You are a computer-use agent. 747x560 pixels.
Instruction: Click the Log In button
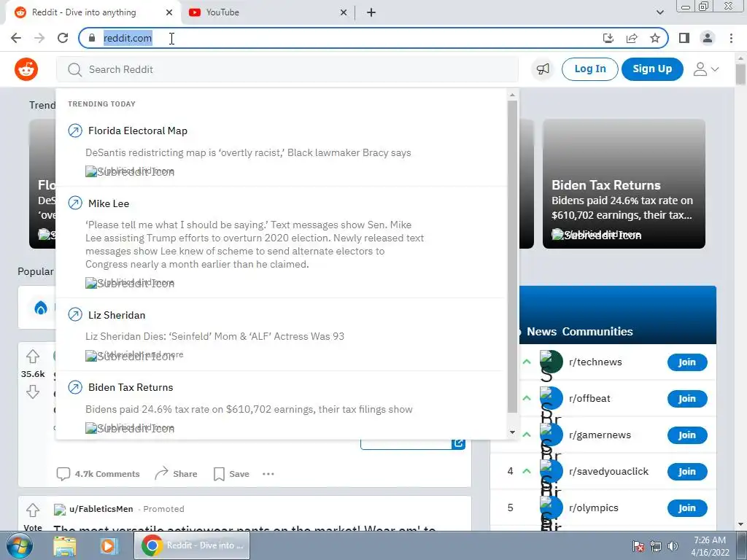[589, 69]
